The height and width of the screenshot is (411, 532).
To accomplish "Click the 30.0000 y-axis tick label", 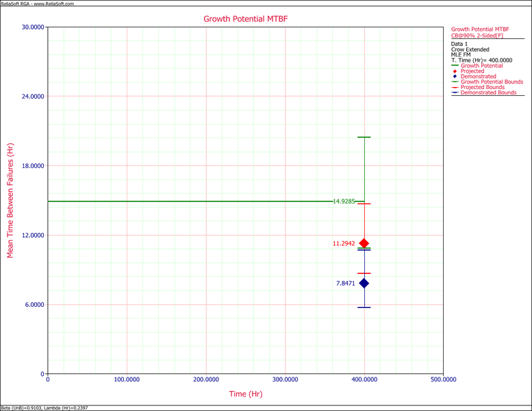I will tap(31, 27).
